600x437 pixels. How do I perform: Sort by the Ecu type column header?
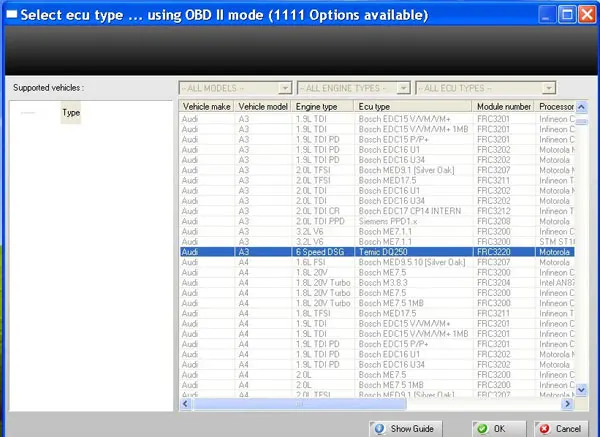click(x=413, y=106)
